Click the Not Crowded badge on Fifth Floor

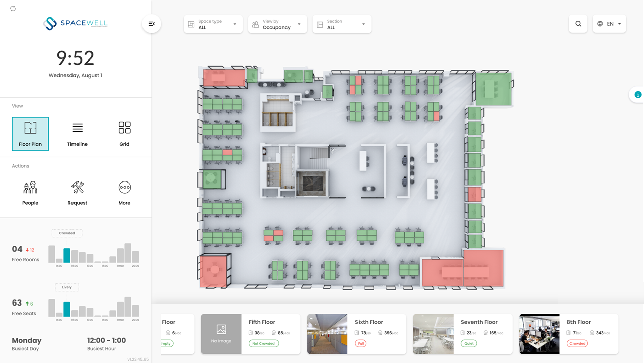264,343
